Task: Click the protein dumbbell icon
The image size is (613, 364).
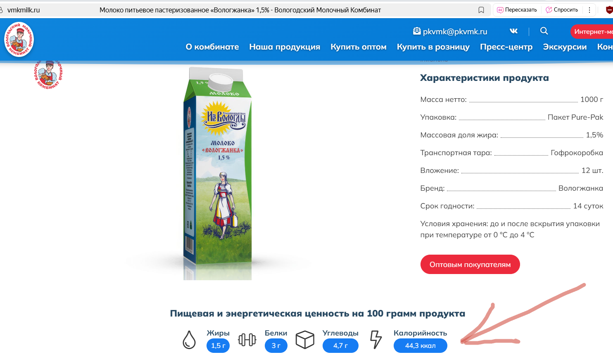Action: click(247, 340)
